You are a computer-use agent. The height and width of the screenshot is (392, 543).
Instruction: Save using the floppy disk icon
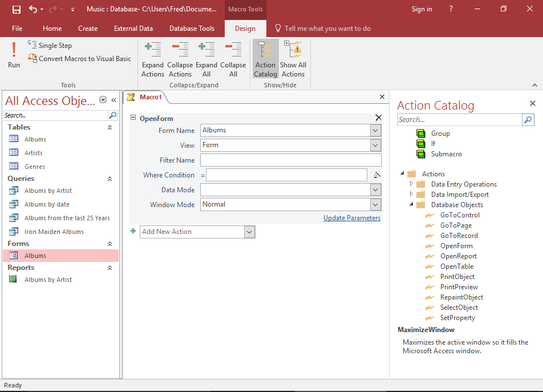pyautogui.click(x=17, y=9)
